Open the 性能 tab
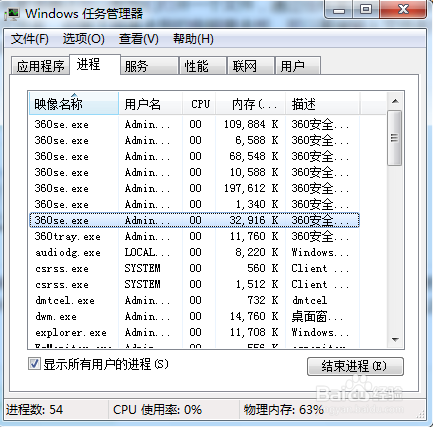433x427 pixels. [x=203, y=66]
